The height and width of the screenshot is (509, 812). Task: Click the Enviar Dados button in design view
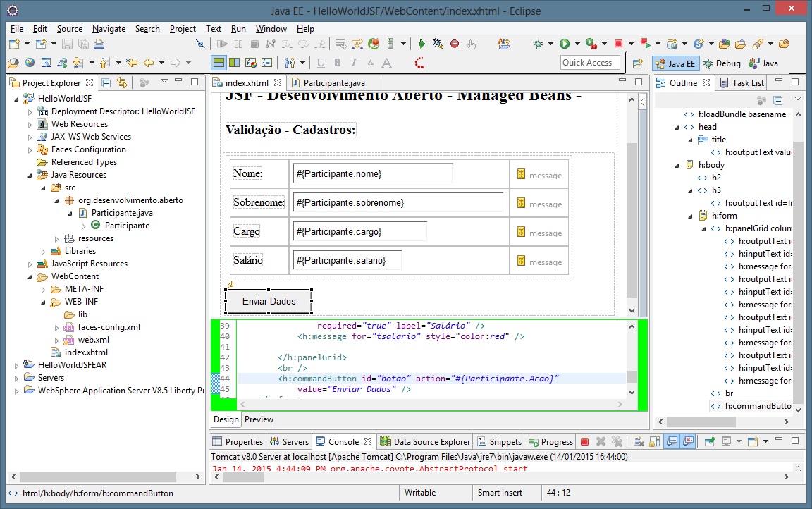point(268,301)
